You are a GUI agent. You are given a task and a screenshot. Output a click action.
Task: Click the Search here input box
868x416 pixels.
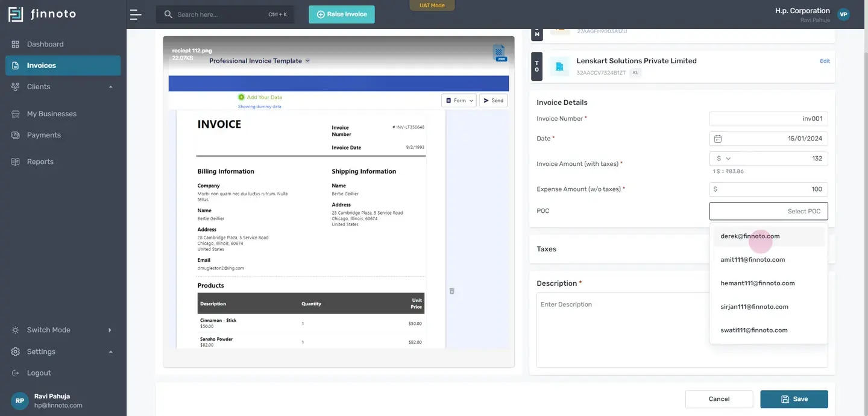tap(225, 14)
